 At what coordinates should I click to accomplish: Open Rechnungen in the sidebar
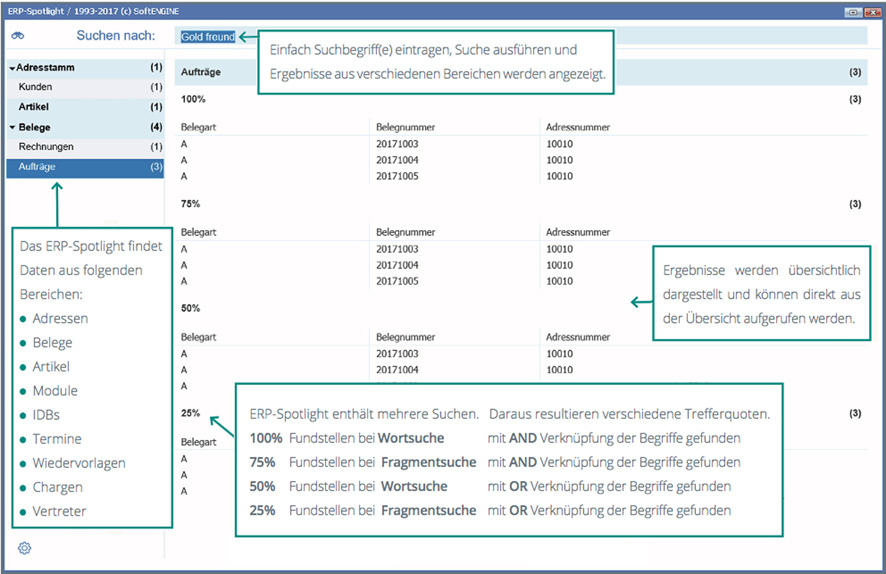pos(46,147)
